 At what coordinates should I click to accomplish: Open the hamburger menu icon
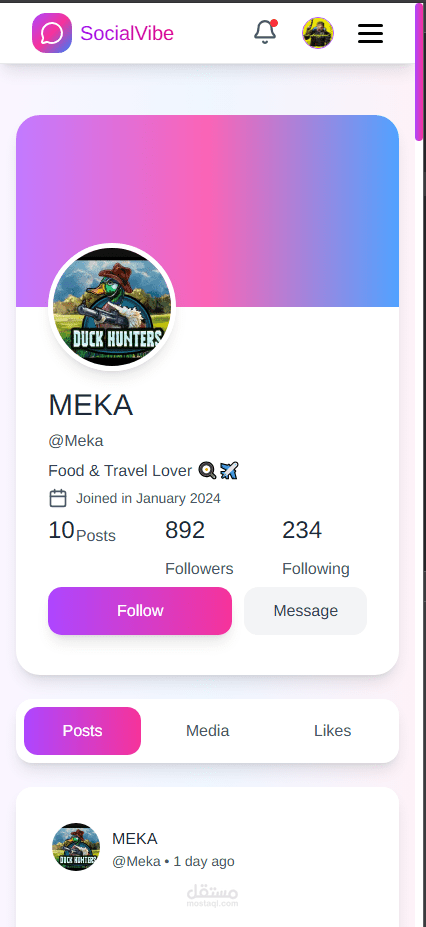pos(370,33)
